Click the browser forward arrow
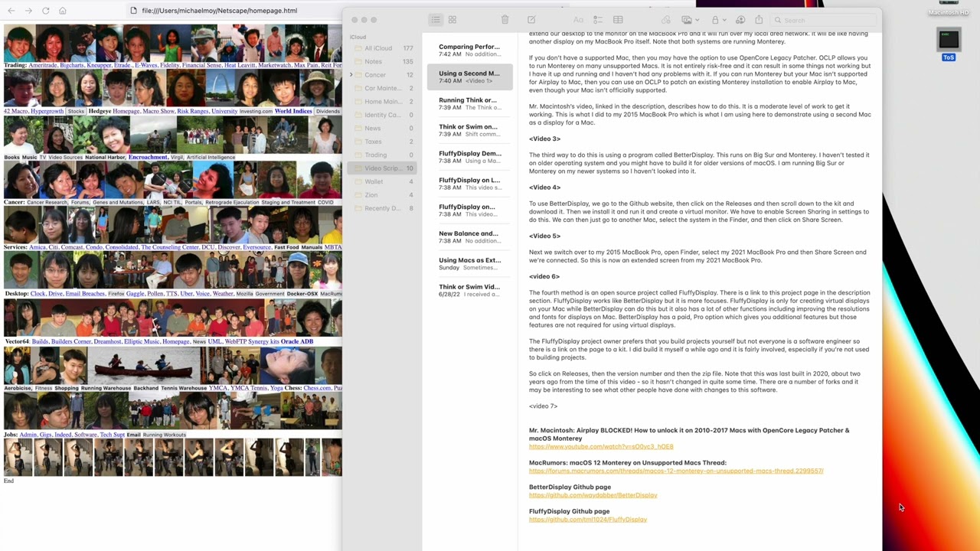This screenshot has width=980, height=551. 28,11
